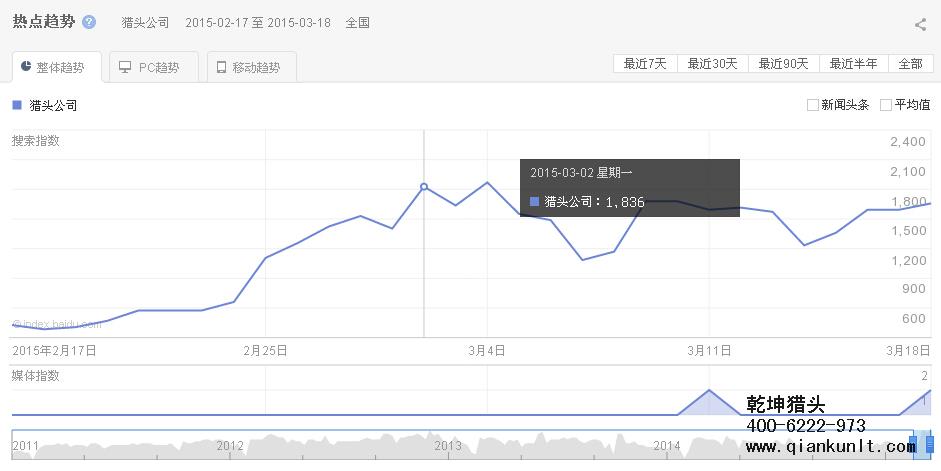Click the 整体趋势 pie chart icon
Image resolution: width=941 pixels, height=471 pixels.
coord(26,67)
